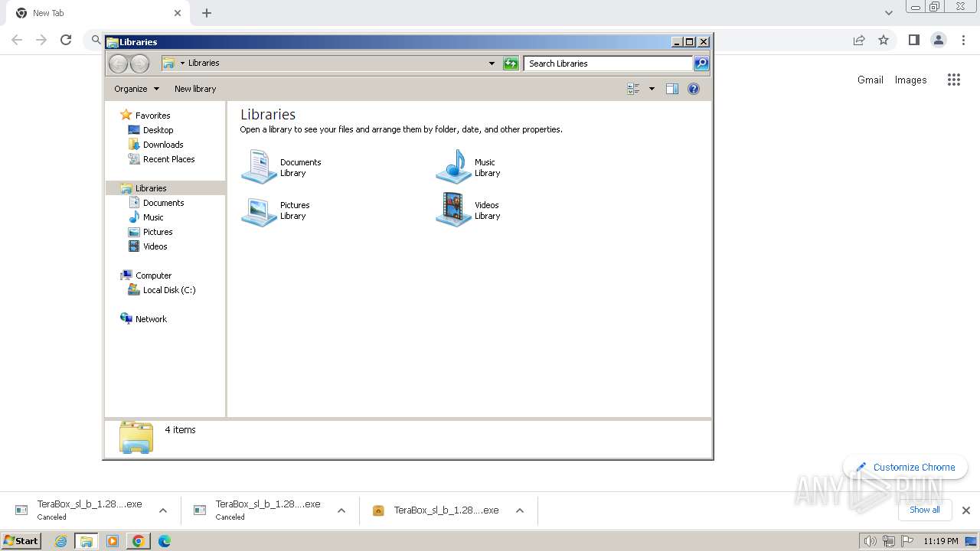Screen dimensions: 980x551
Task: Select Videos in the navigation tree
Action: tap(155, 246)
